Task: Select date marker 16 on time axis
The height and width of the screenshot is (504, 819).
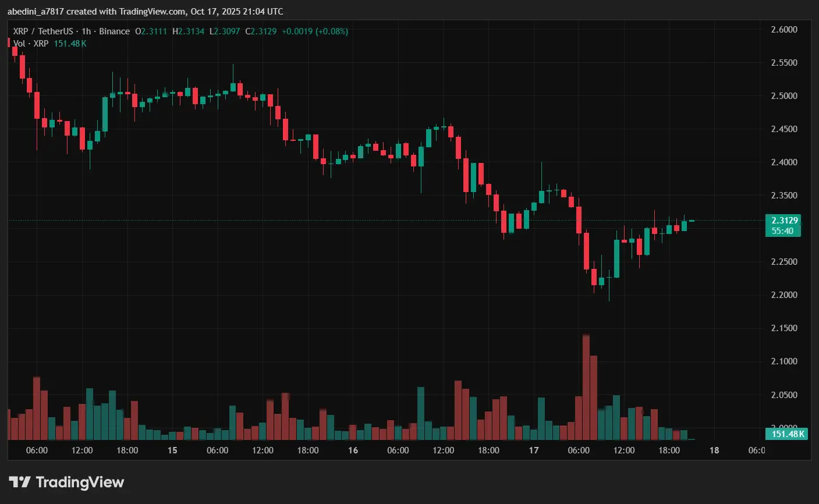Action: 353,450
